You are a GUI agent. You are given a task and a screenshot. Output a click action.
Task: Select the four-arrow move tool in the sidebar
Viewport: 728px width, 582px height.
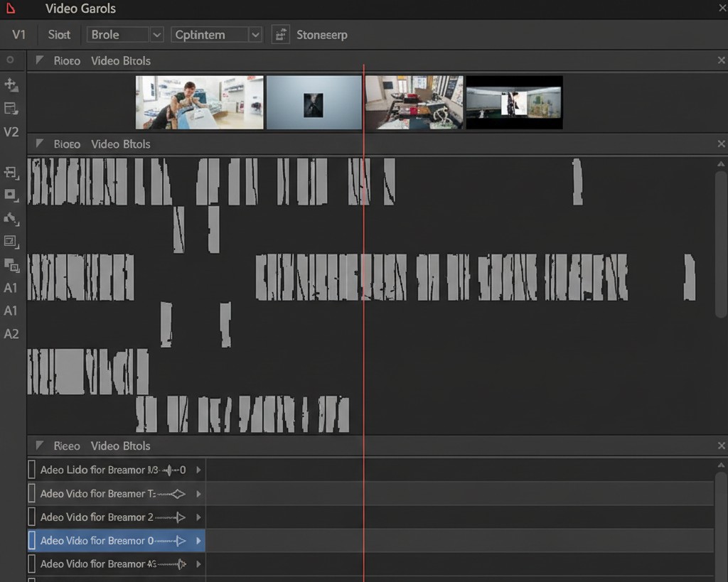click(x=11, y=85)
